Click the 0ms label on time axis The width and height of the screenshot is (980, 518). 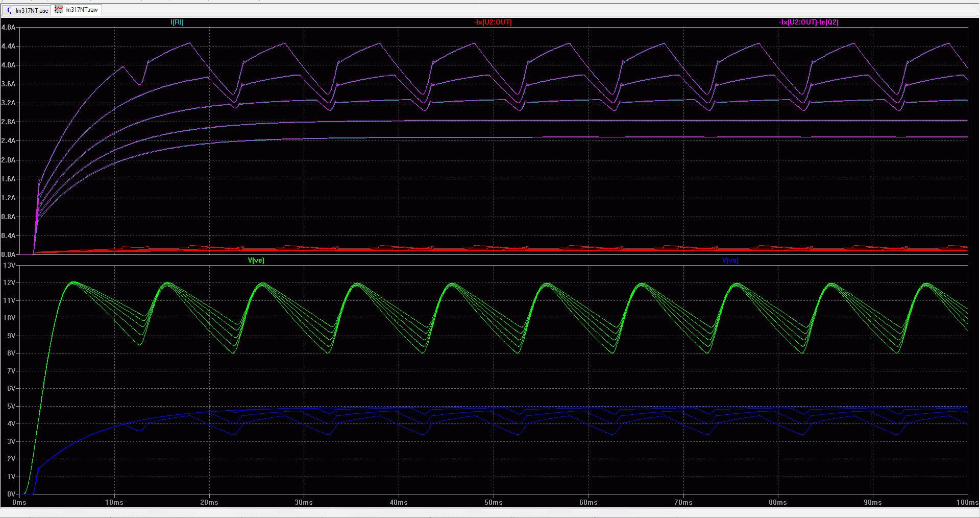click(x=19, y=503)
